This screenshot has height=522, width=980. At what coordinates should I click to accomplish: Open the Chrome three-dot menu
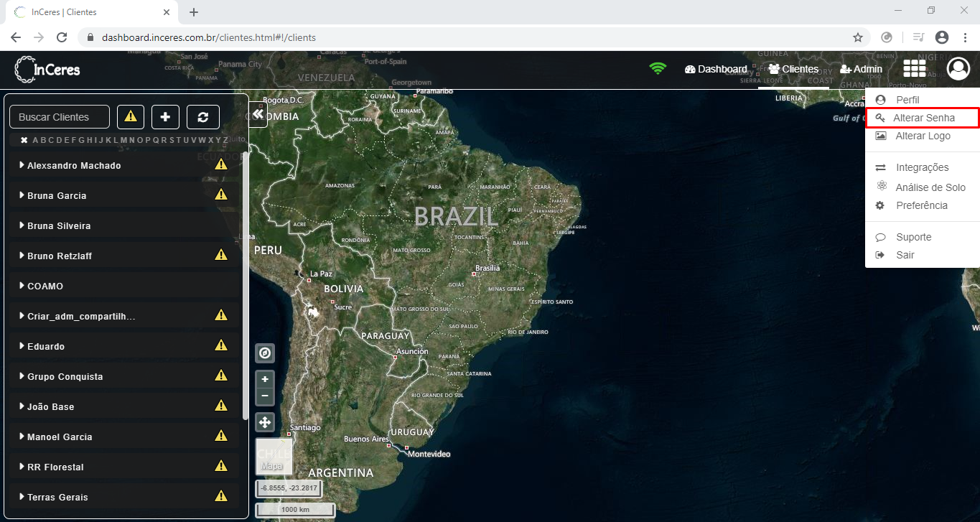[x=965, y=37]
